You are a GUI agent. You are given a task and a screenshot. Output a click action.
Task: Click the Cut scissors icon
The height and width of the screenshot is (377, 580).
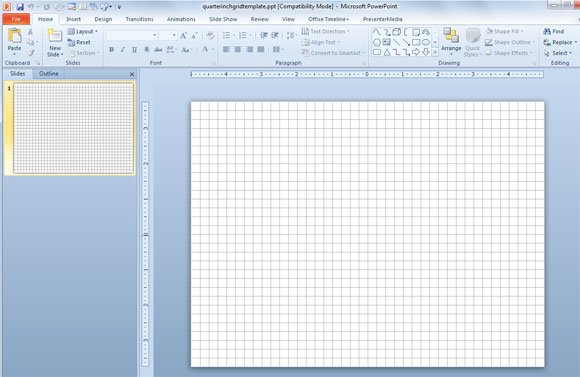[x=31, y=32]
